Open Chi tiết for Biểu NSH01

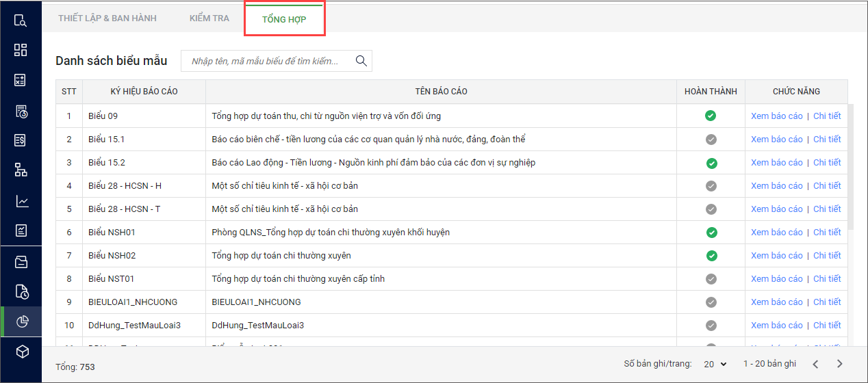tap(827, 233)
